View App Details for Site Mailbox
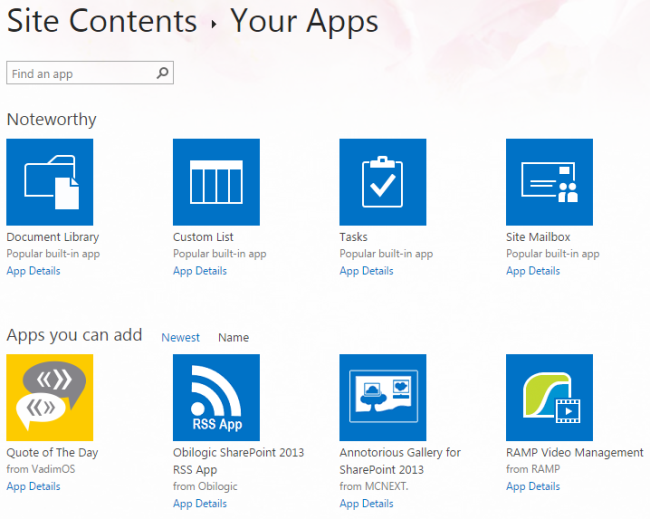650x519 pixels. 533,271
